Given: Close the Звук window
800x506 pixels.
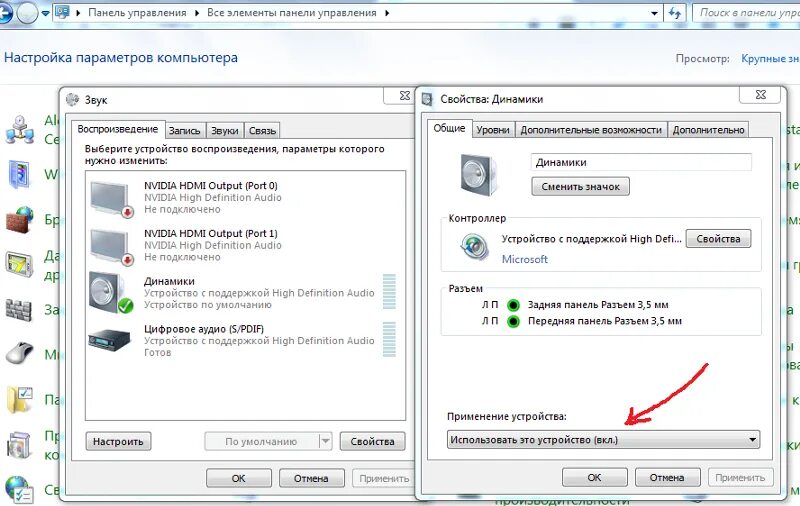Looking at the screenshot, I should [405, 95].
